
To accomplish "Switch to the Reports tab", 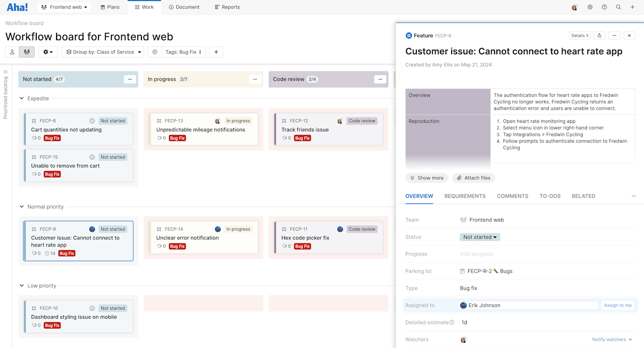I will [227, 7].
